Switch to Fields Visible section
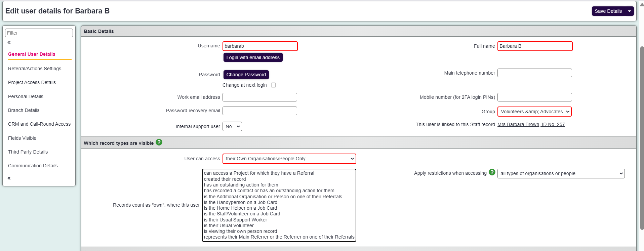Image resolution: width=644 pixels, height=251 pixels. tap(22, 138)
